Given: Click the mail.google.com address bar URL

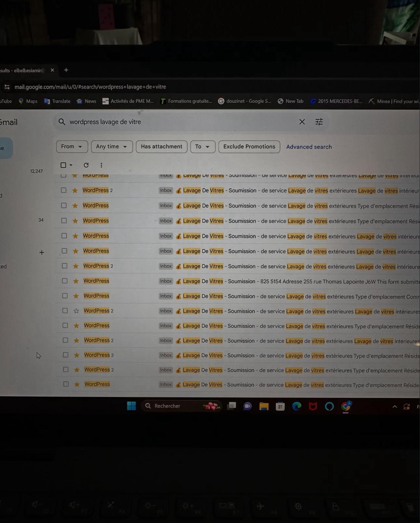Looking at the screenshot, I should click(90, 87).
